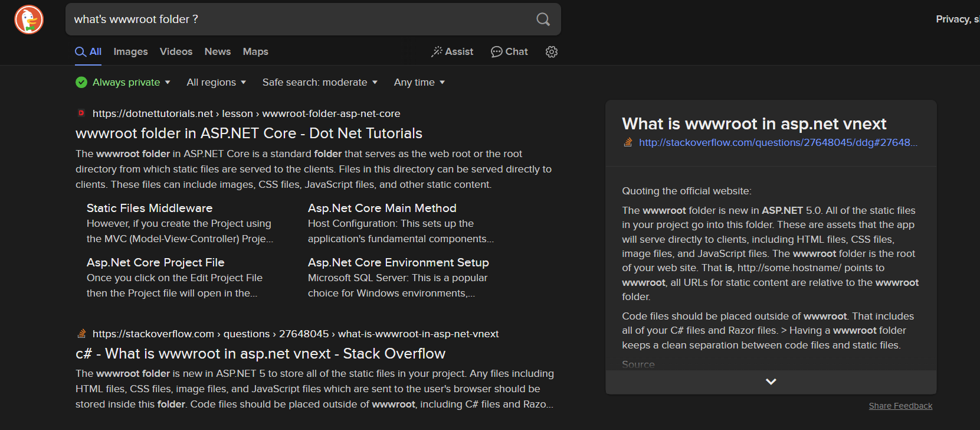Screen dimensions: 980x430
Task: Click into the search query field
Action: pyautogui.click(x=295, y=19)
